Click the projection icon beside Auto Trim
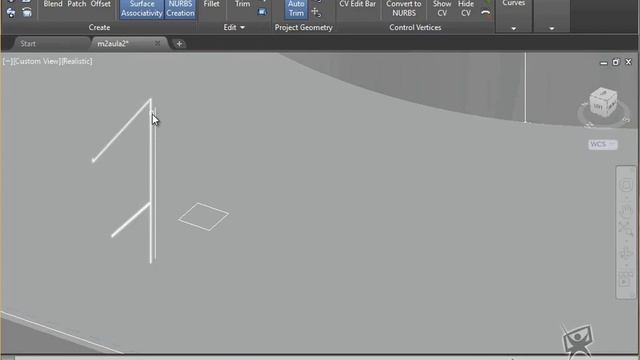Viewport: 640px width, 360px height. (316, 12)
